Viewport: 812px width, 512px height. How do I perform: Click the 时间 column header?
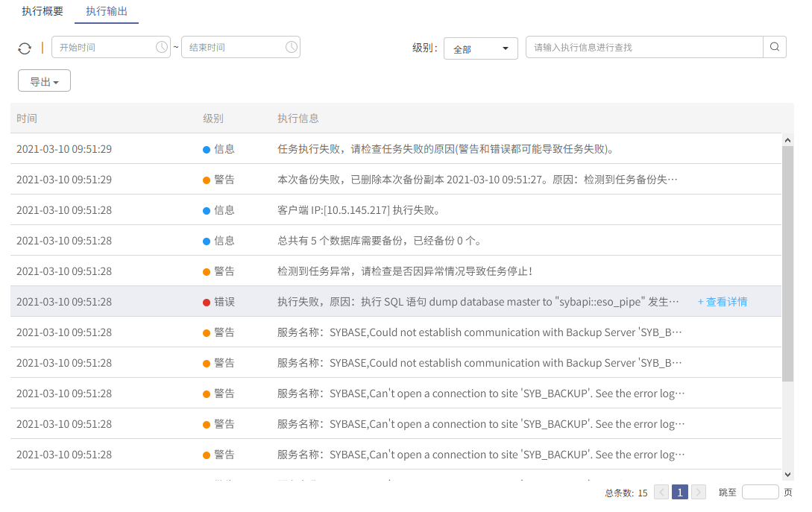tap(27, 118)
